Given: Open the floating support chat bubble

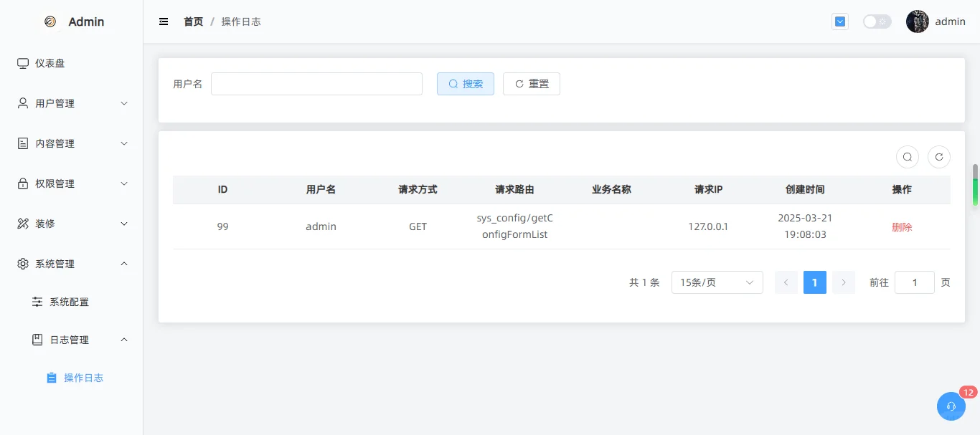Looking at the screenshot, I should point(951,406).
